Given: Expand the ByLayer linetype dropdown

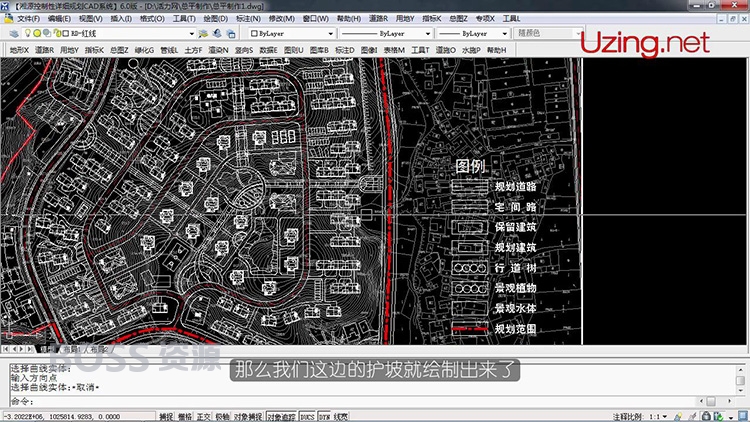Looking at the screenshot, I should (x=428, y=33).
